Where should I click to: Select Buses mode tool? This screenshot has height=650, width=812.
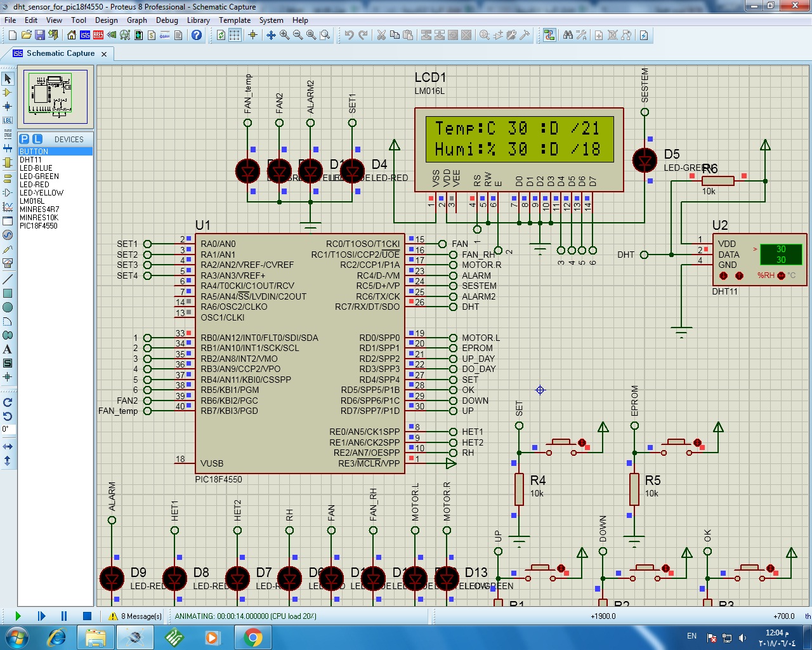click(8, 148)
